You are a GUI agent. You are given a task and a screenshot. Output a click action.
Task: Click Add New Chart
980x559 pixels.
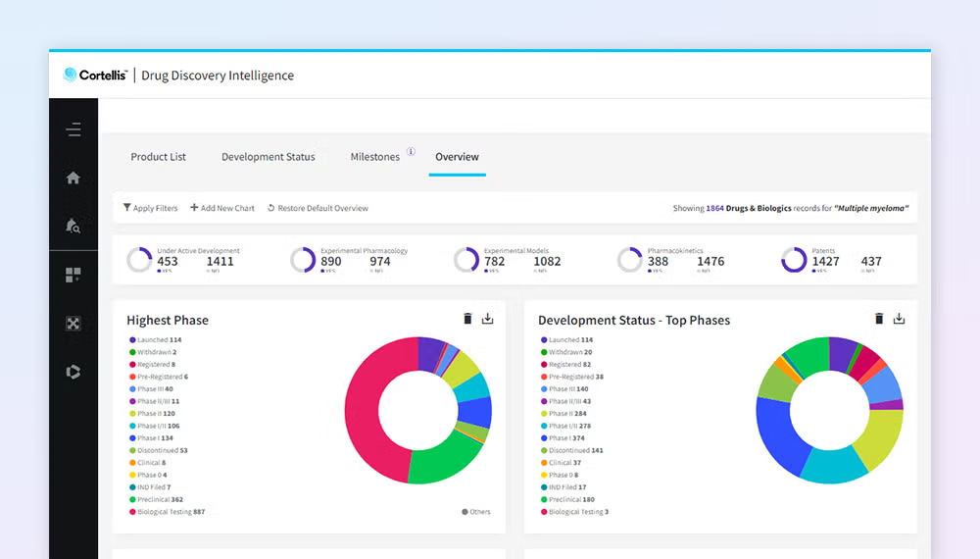[x=222, y=208]
